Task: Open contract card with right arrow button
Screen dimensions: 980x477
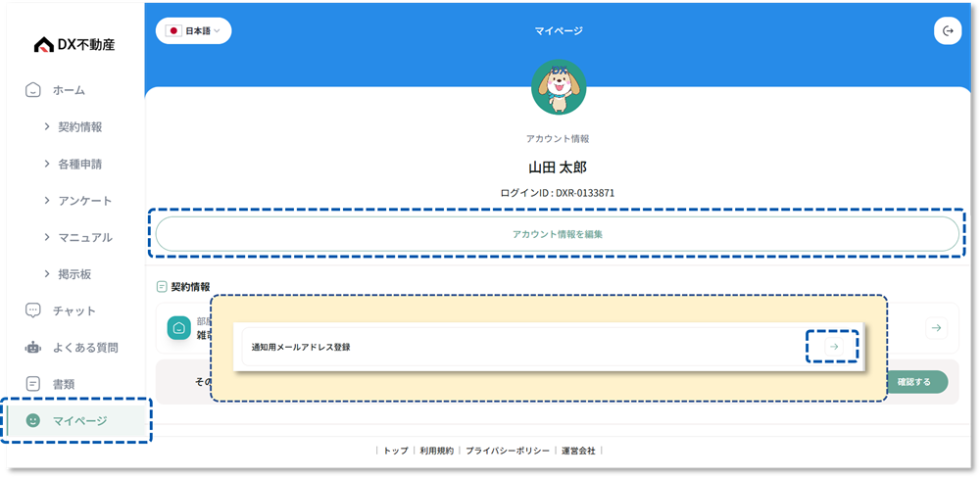Action: [x=936, y=328]
